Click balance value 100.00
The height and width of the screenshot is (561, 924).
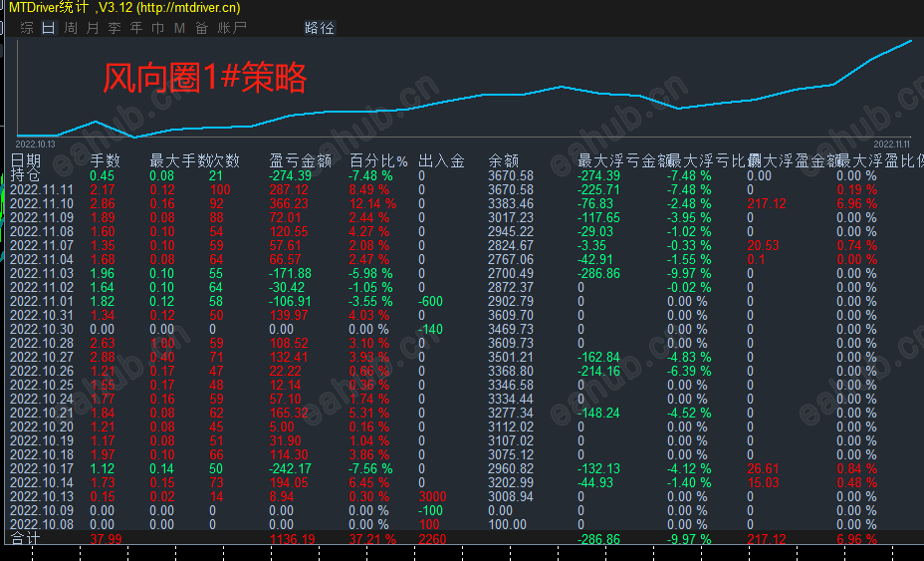(x=508, y=524)
